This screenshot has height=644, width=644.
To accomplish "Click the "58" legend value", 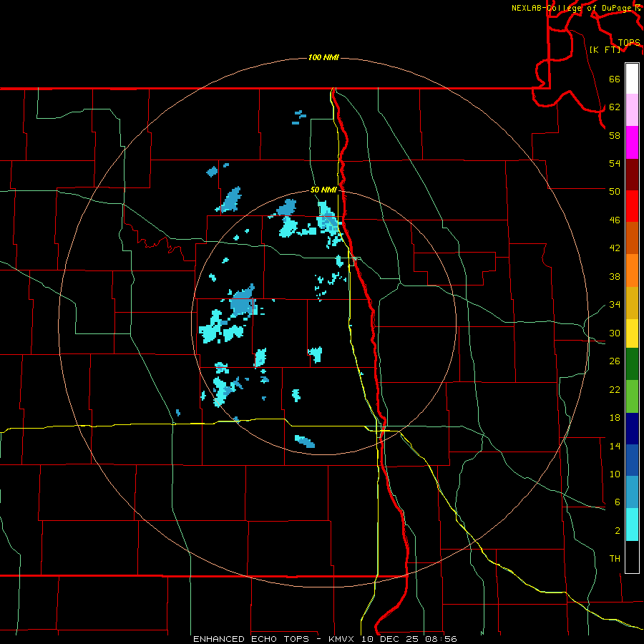I will click(615, 135).
